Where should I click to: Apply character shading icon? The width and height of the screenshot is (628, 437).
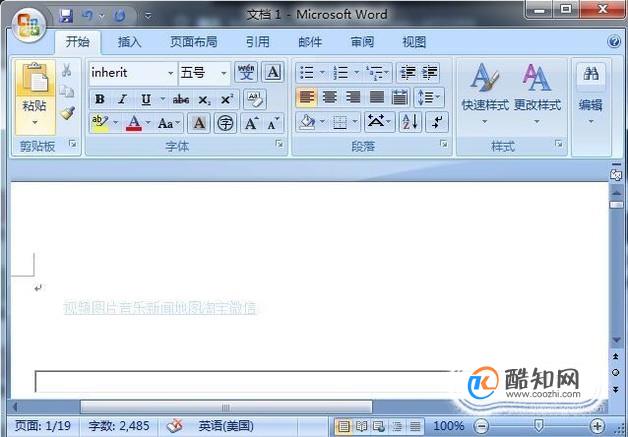tap(199, 123)
